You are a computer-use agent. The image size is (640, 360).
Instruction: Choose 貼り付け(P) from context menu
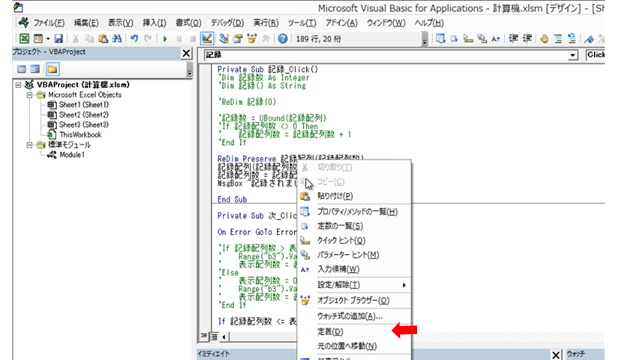coord(335,196)
